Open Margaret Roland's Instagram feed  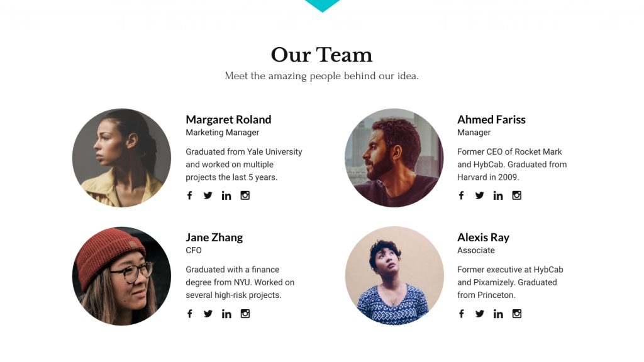[x=245, y=195]
